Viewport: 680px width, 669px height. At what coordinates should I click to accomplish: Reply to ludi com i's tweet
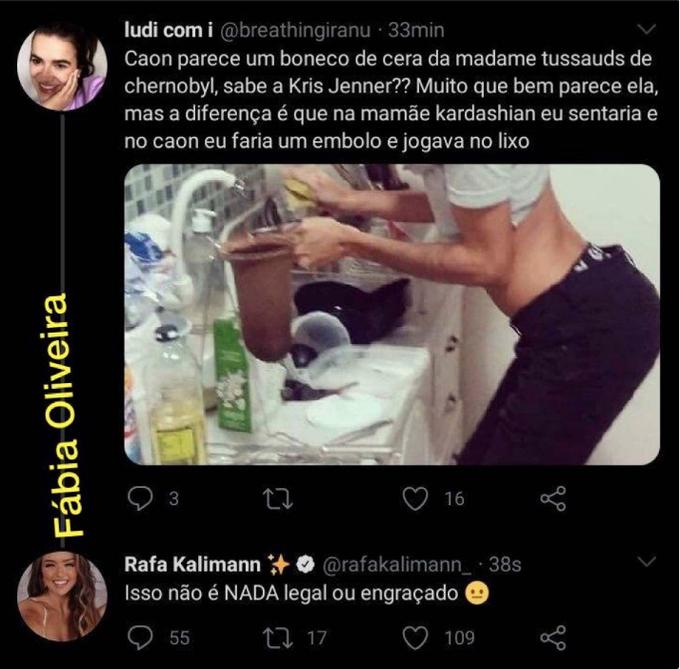[143, 497]
